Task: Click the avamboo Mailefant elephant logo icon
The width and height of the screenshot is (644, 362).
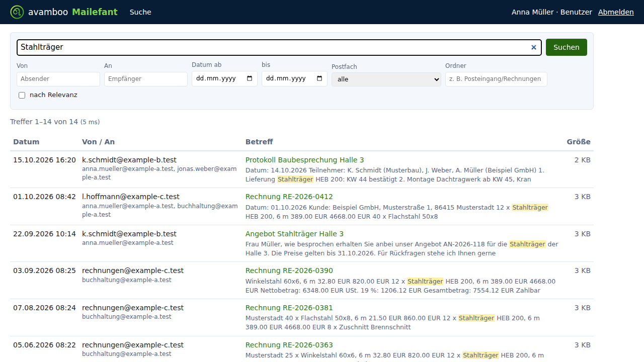Action: click(17, 12)
